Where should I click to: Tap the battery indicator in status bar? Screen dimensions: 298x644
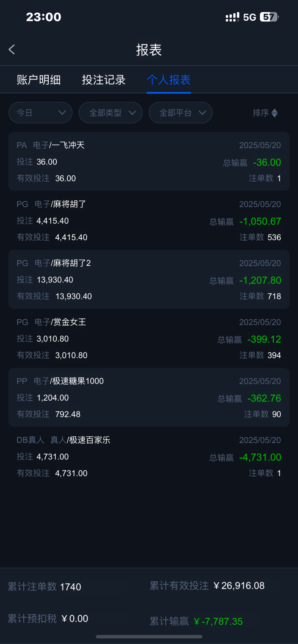click(269, 17)
